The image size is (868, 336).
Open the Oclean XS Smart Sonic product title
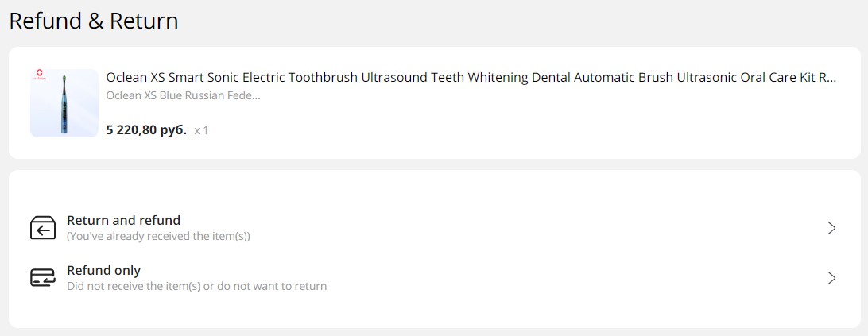pyautogui.click(x=471, y=78)
